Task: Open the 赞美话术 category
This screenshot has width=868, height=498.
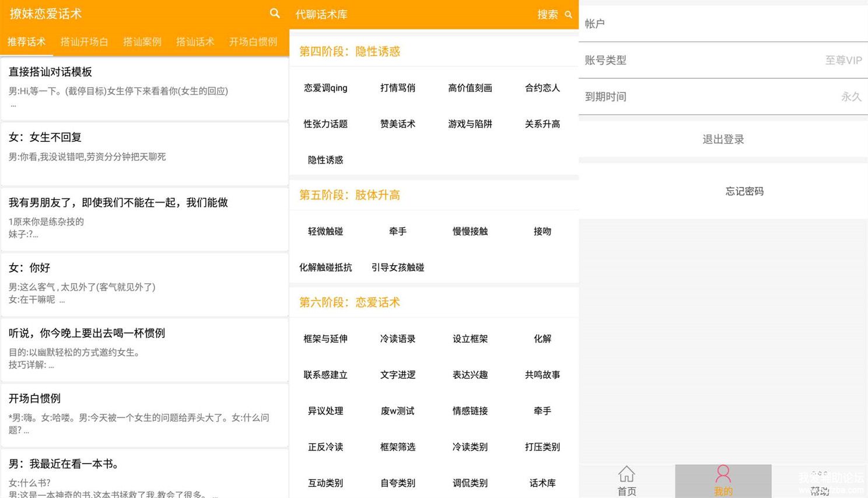Action: [398, 124]
